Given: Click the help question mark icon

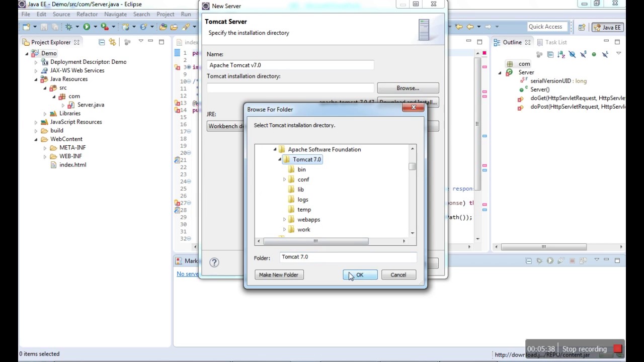Looking at the screenshot, I should [x=214, y=262].
